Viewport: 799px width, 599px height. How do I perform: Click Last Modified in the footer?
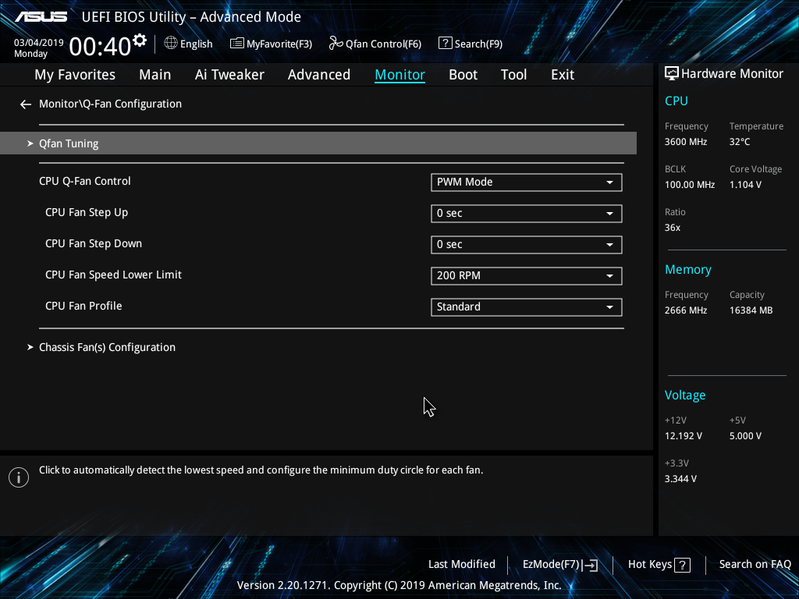[x=462, y=564]
